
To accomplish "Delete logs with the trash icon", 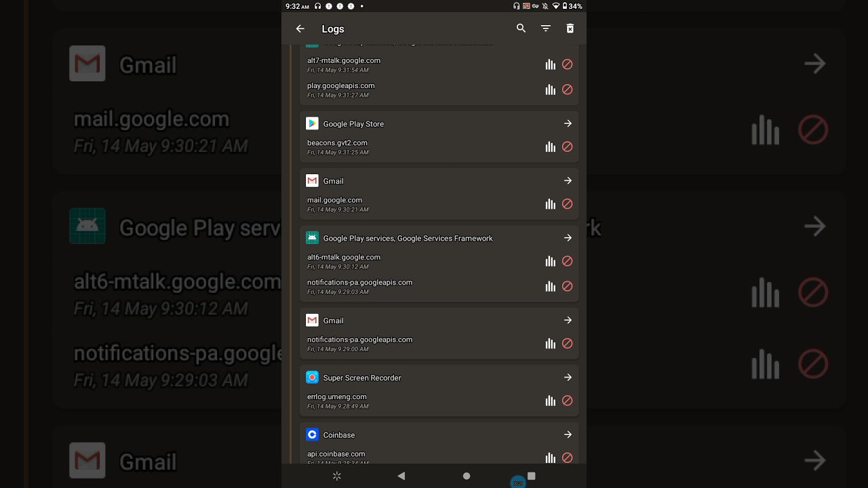I will coord(570,28).
